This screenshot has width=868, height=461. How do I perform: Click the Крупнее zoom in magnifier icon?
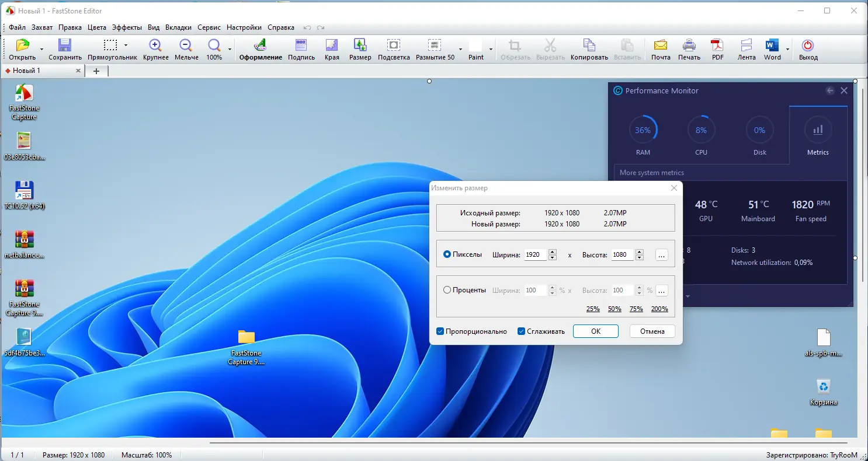point(155,46)
